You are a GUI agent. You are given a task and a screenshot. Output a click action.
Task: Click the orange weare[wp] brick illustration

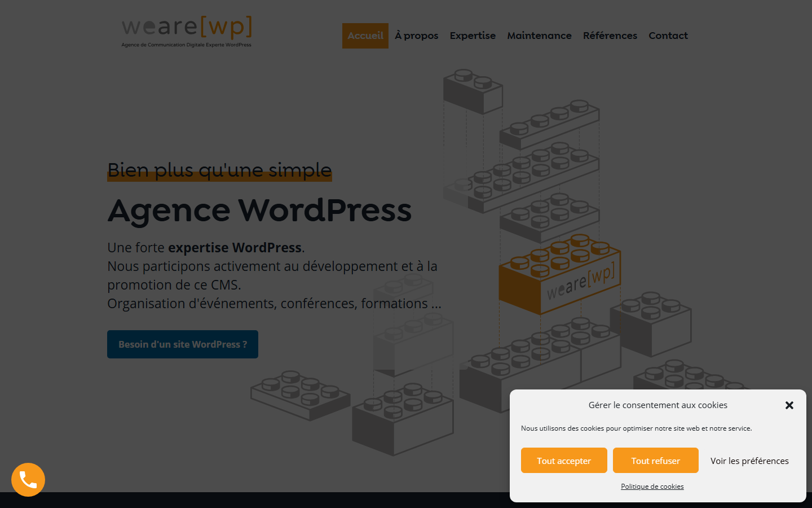[x=559, y=275]
